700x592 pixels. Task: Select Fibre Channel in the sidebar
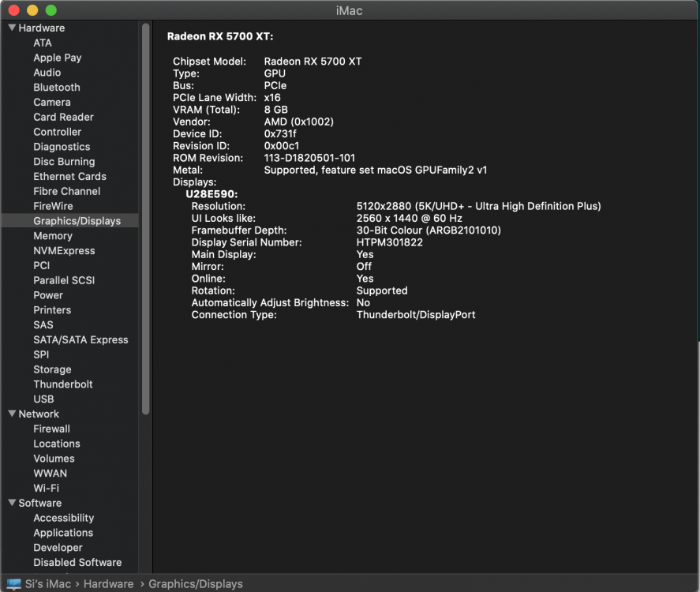(x=66, y=191)
